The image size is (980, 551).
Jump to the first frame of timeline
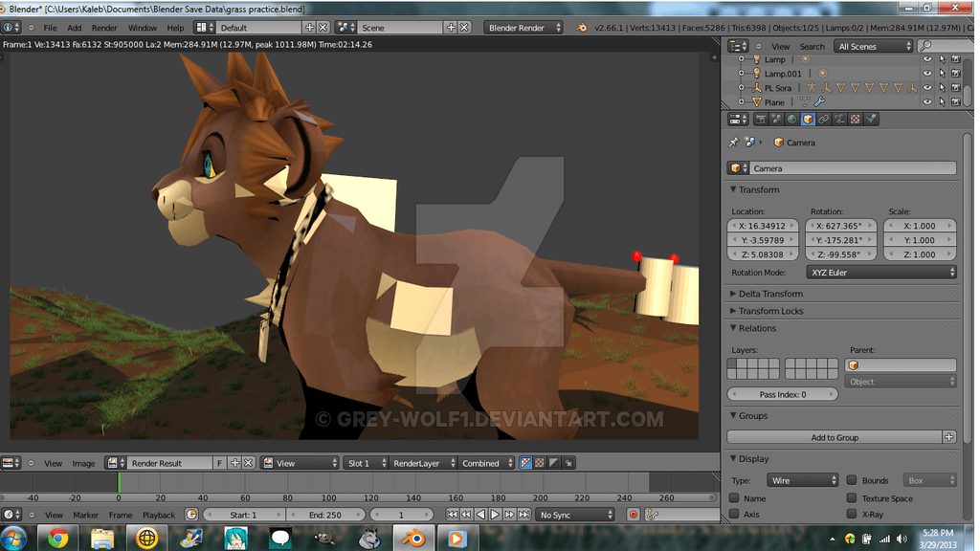[452, 515]
